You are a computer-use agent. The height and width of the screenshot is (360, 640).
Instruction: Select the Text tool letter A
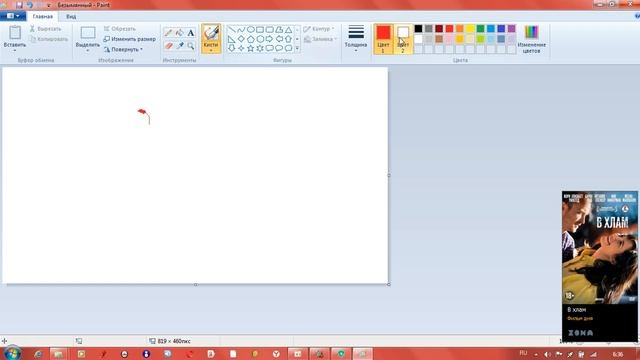point(191,33)
